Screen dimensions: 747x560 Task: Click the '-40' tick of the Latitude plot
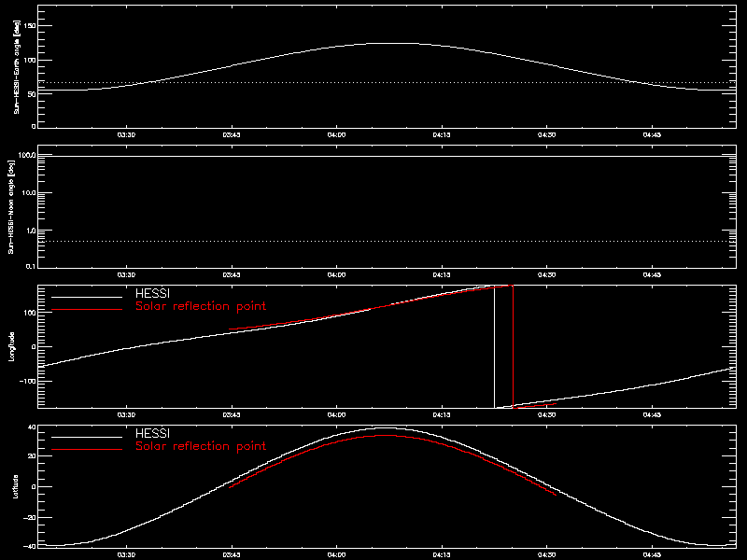pos(30,546)
